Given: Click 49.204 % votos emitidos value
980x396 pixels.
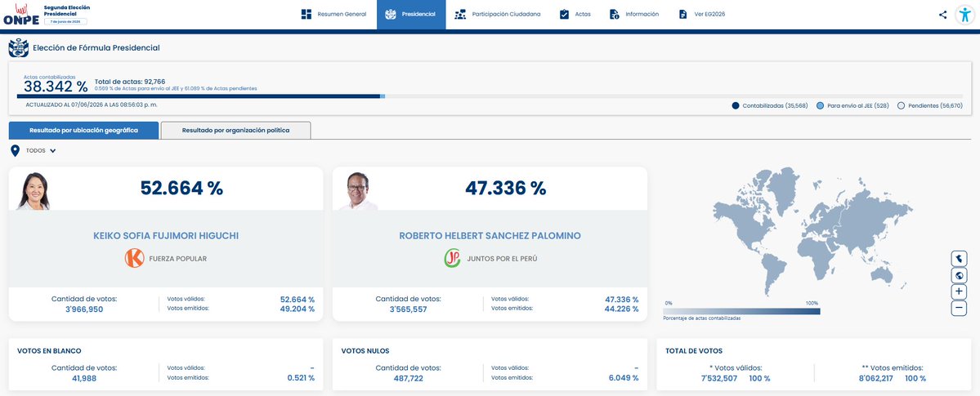Looking at the screenshot, I should pos(298,309).
